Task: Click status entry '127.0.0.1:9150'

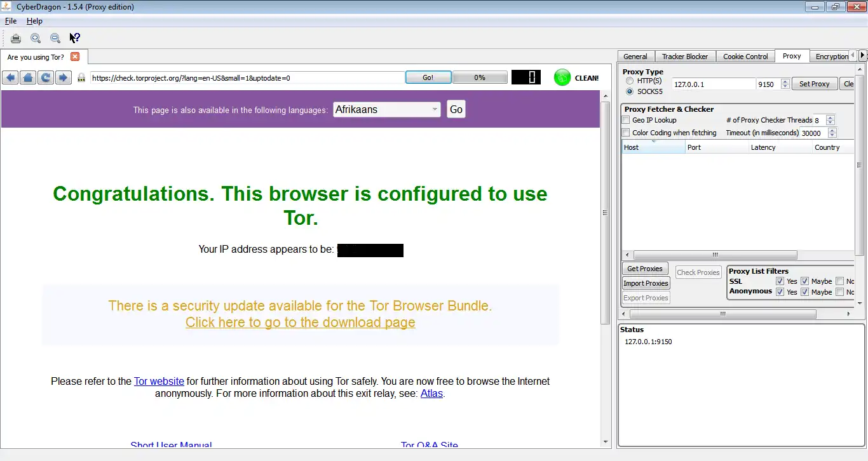Action: click(648, 342)
